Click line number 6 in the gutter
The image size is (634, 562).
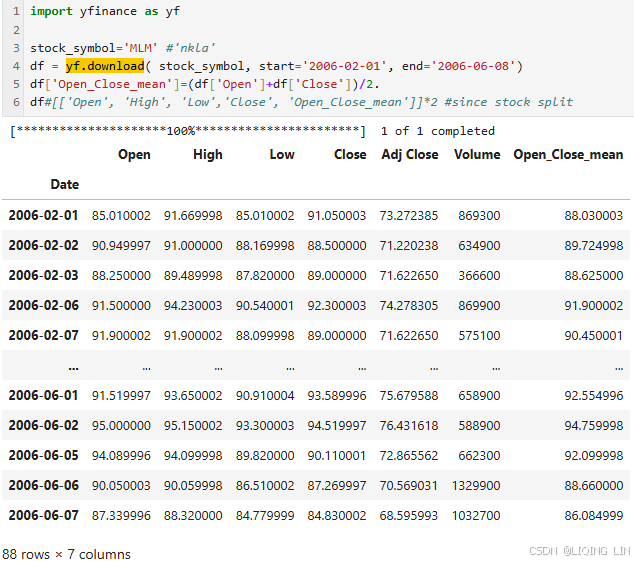(16, 102)
